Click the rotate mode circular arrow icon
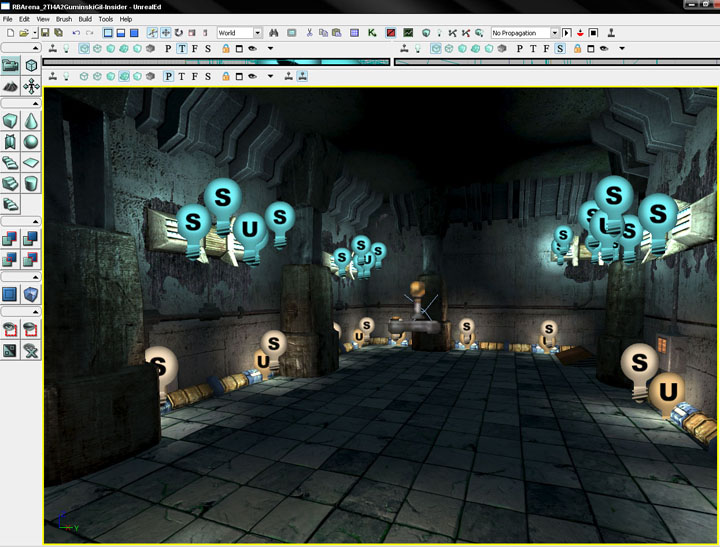Viewport: 720px width, 547px height. [179, 33]
